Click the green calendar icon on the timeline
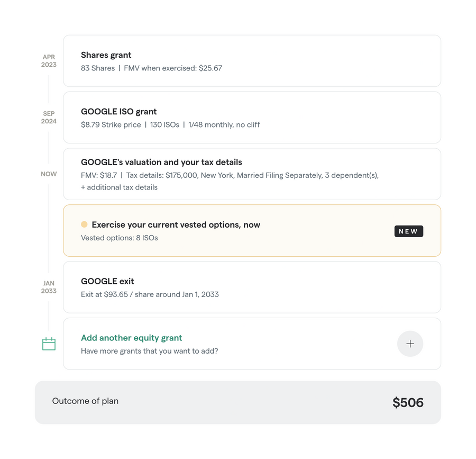This screenshot has height=459, width=476. (49, 344)
